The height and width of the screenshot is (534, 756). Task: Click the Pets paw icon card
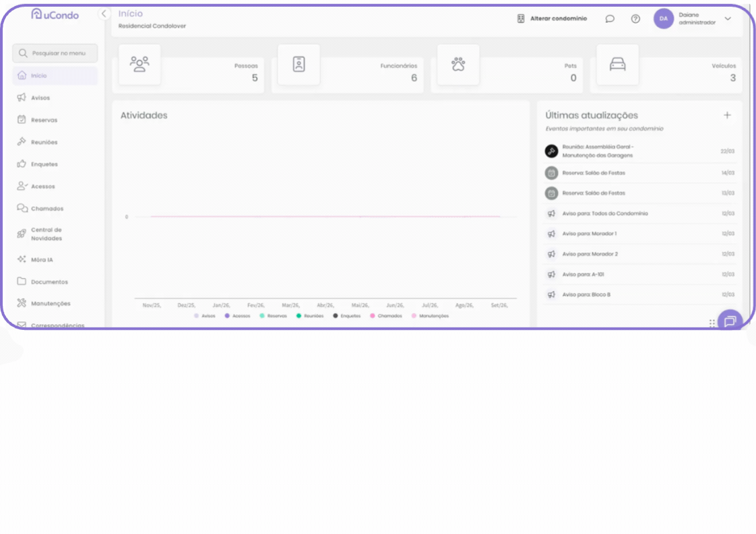coord(458,64)
